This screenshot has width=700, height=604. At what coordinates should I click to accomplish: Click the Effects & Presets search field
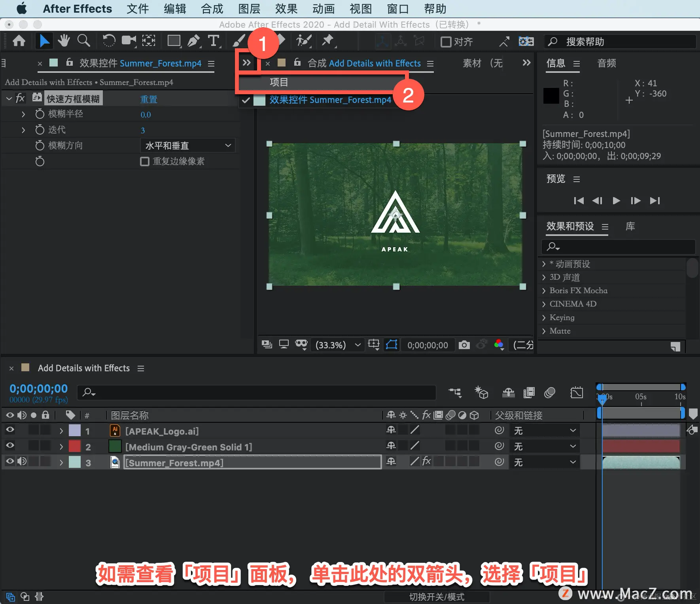[618, 247]
